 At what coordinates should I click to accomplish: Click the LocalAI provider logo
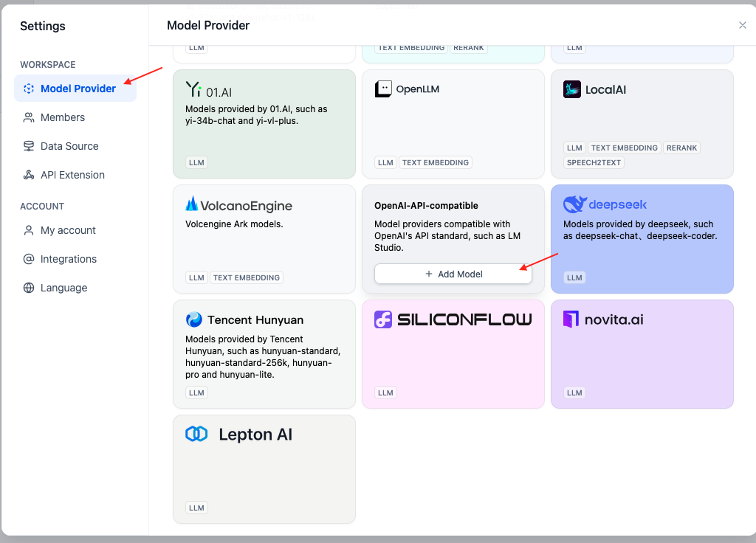[572, 89]
